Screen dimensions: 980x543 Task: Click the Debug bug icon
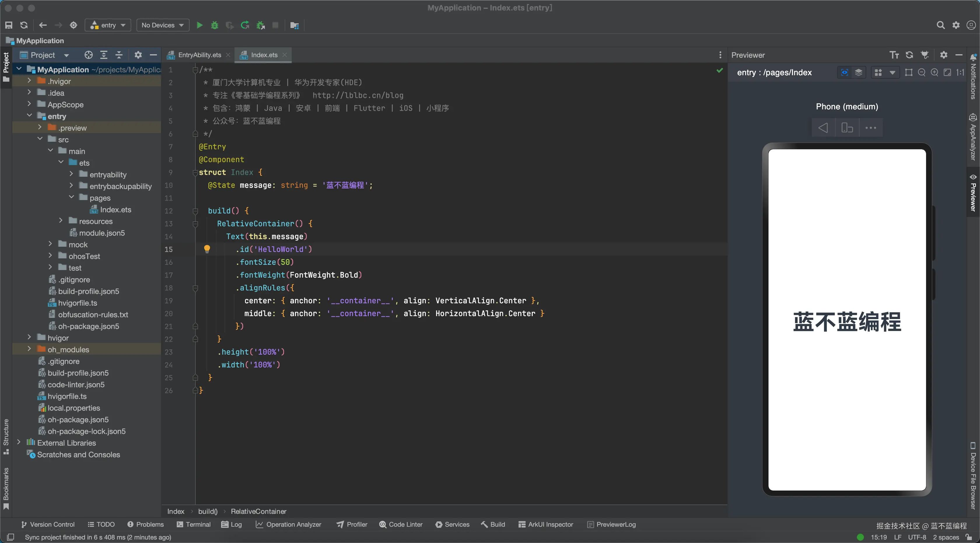[215, 25]
